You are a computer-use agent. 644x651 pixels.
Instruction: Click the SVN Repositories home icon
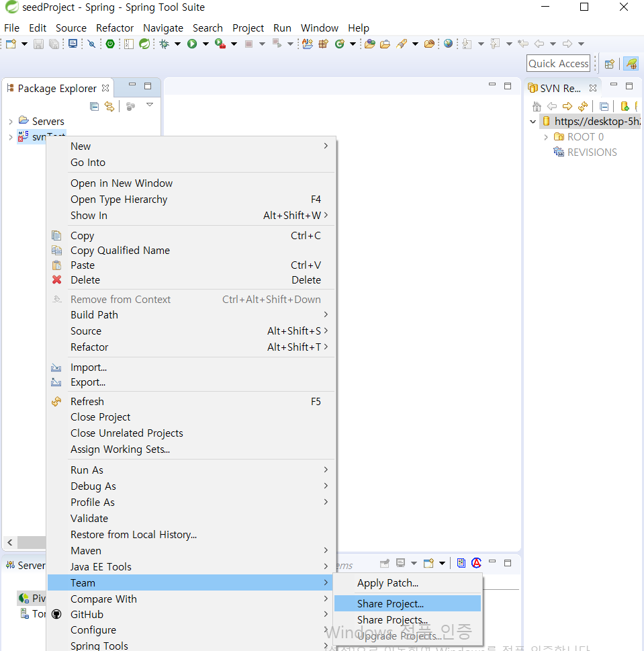tap(537, 107)
